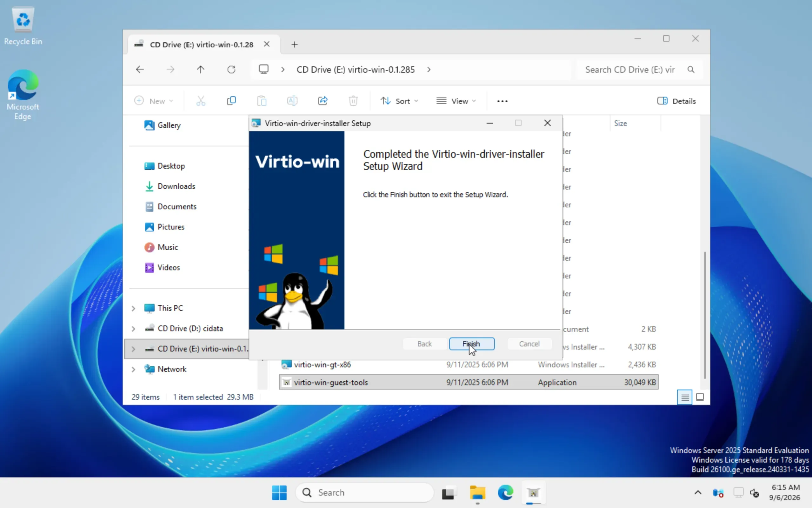This screenshot has width=812, height=508.
Task: Go back in File Explorer
Action: [x=140, y=70]
